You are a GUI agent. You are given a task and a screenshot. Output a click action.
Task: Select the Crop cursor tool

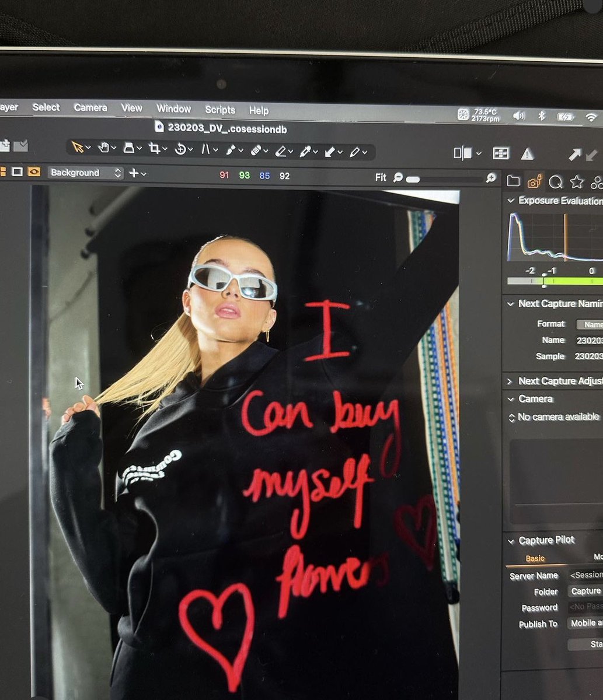[155, 149]
